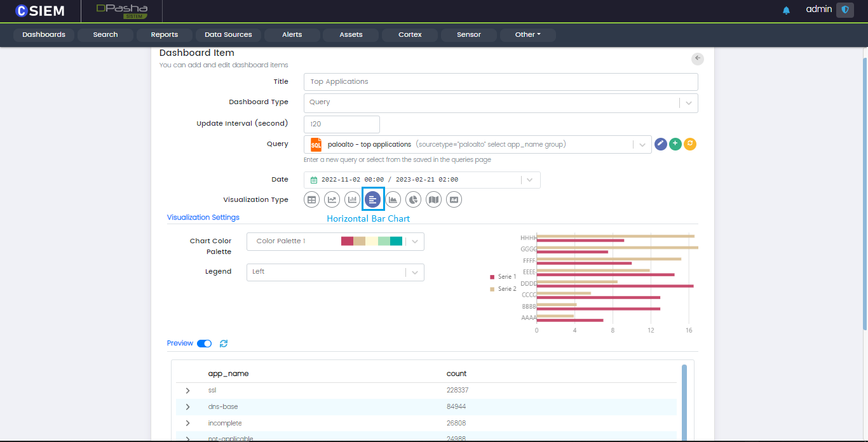The height and width of the screenshot is (442, 868).
Task: Choose the line chart visualization
Action: pyautogui.click(x=332, y=200)
